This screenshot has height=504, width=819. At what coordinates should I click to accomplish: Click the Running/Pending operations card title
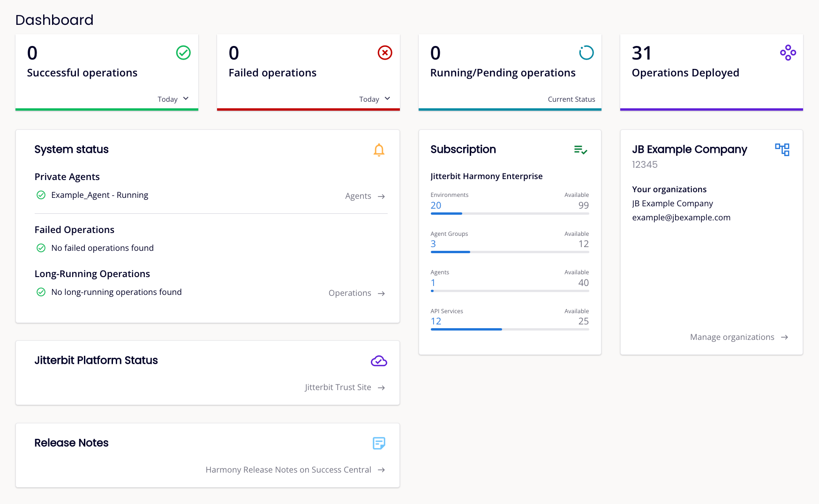(503, 73)
